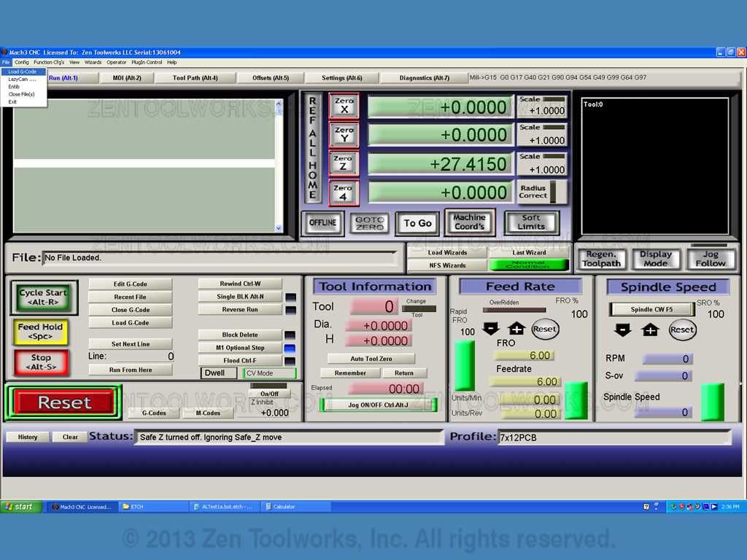Click the Z axis DRO value +27.4150
The width and height of the screenshot is (747, 560).
(441, 164)
